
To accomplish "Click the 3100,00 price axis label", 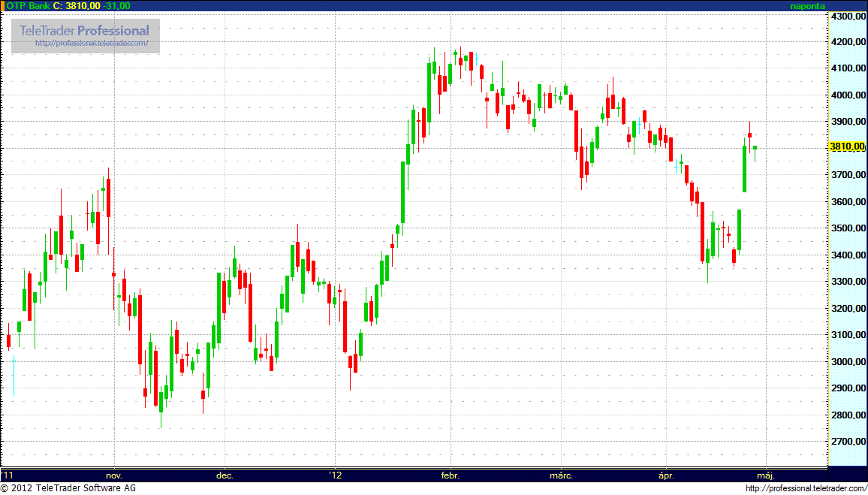I will click(847, 334).
